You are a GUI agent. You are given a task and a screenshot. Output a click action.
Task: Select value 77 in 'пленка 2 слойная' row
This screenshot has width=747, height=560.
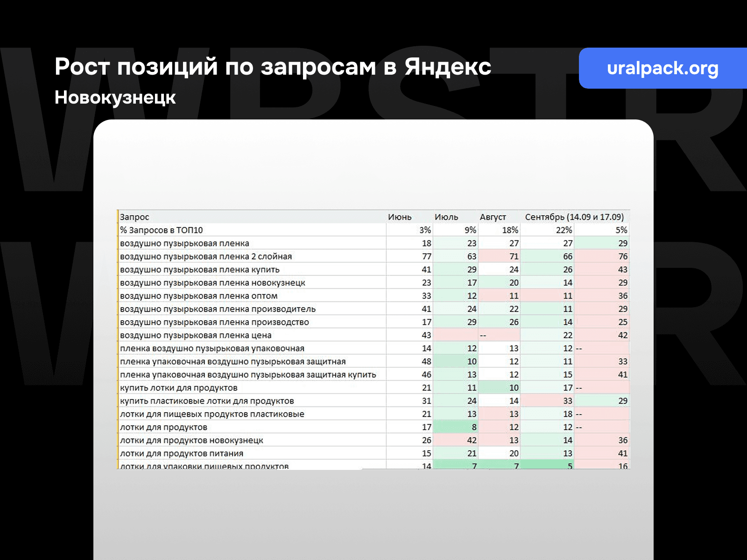click(x=426, y=256)
